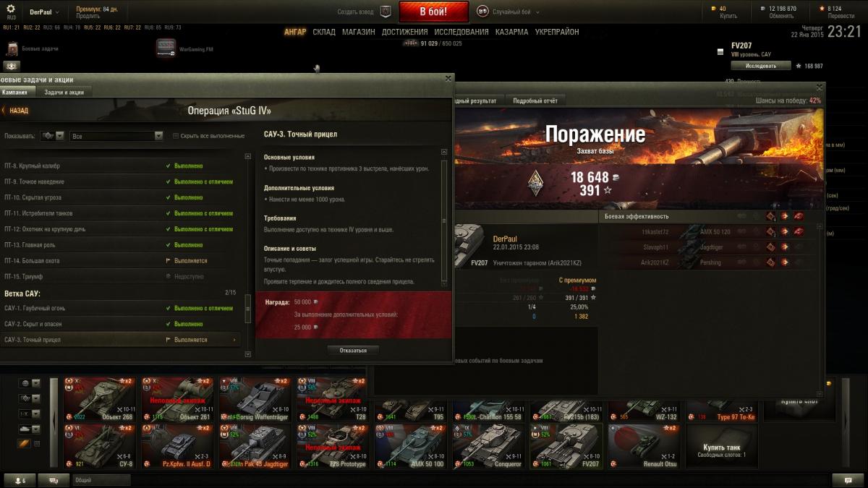
Task: Click the «Купить танк» slot
Action: click(720, 446)
